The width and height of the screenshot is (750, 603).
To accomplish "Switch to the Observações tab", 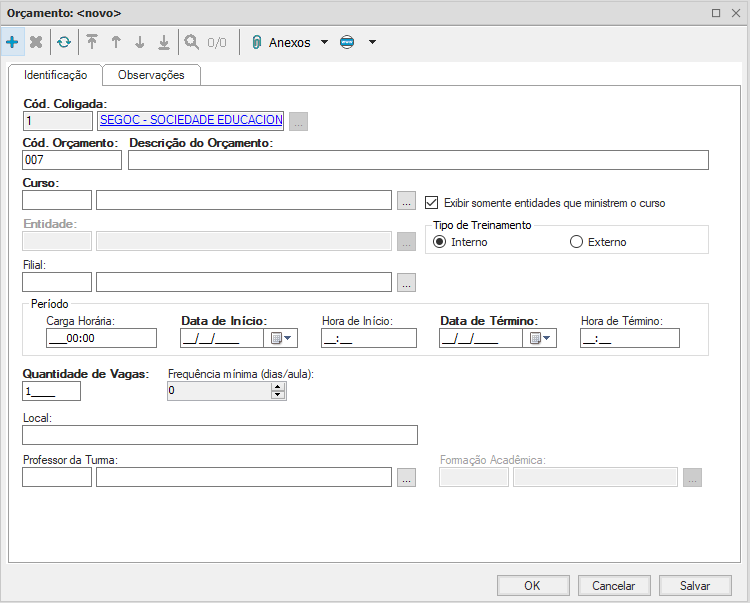I will click(x=151, y=75).
